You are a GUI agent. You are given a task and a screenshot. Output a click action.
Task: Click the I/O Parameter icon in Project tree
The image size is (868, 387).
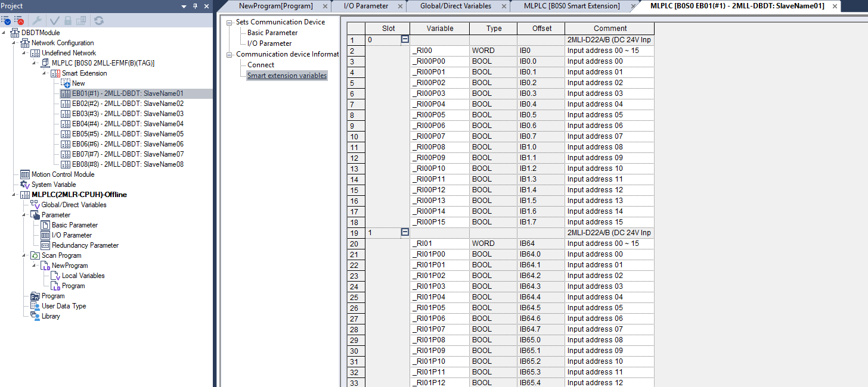click(x=45, y=235)
